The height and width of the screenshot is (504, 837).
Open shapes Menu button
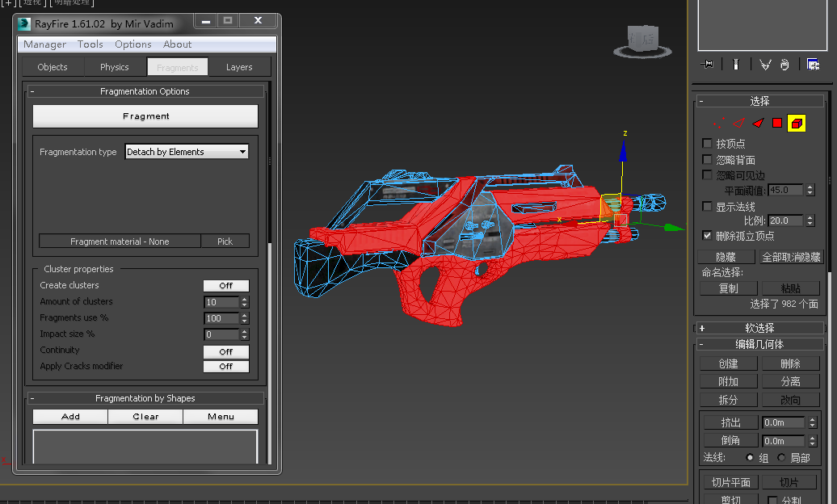221,417
